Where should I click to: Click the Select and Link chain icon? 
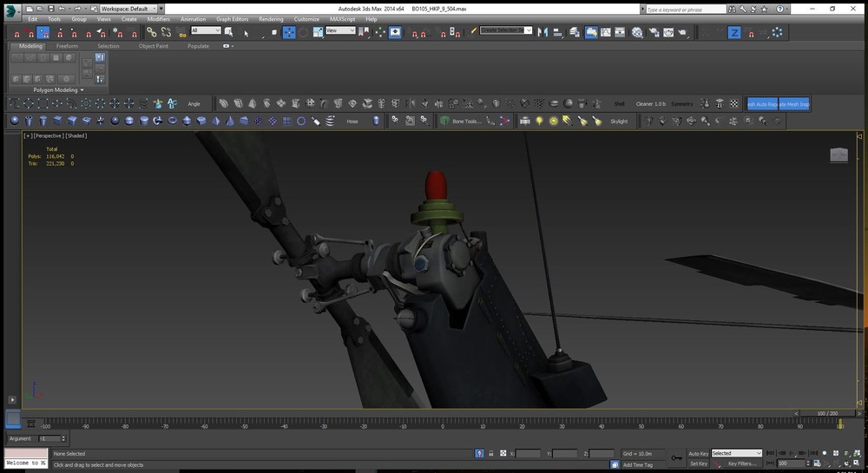pyautogui.click(x=151, y=32)
